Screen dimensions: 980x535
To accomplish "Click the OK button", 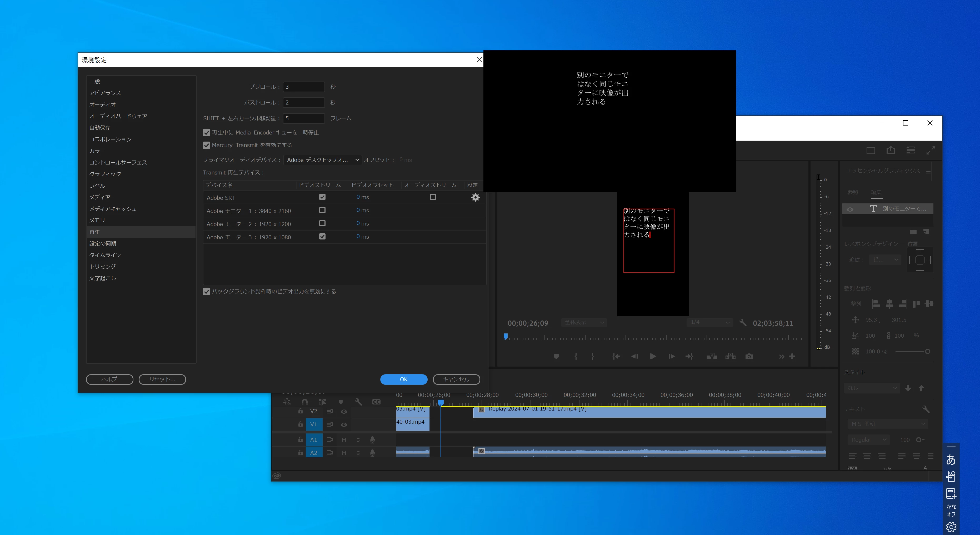I will tap(403, 379).
